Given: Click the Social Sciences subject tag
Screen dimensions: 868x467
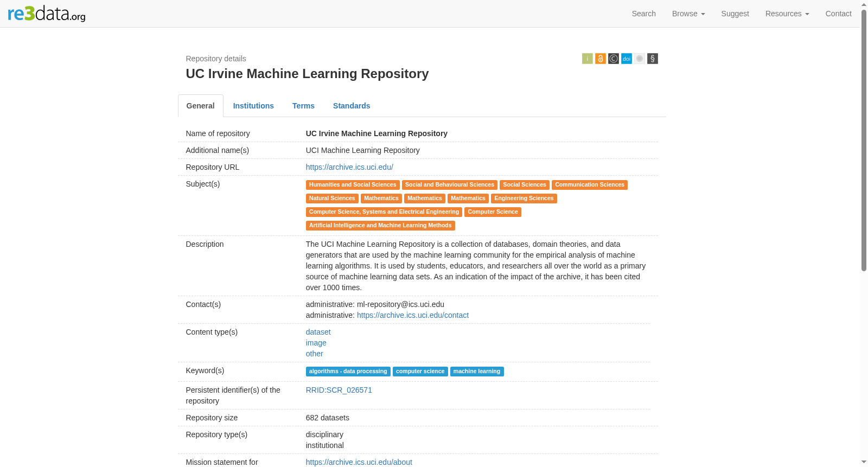Looking at the screenshot, I should tap(525, 185).
